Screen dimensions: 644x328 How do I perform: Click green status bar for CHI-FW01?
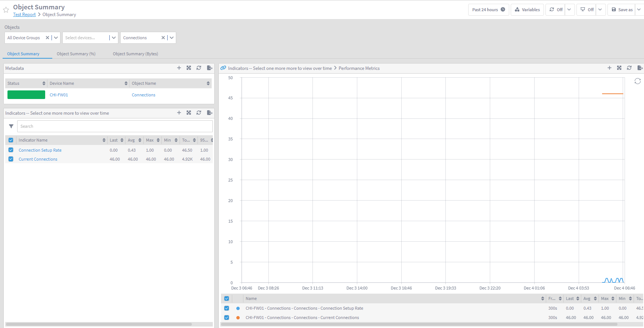[26, 95]
